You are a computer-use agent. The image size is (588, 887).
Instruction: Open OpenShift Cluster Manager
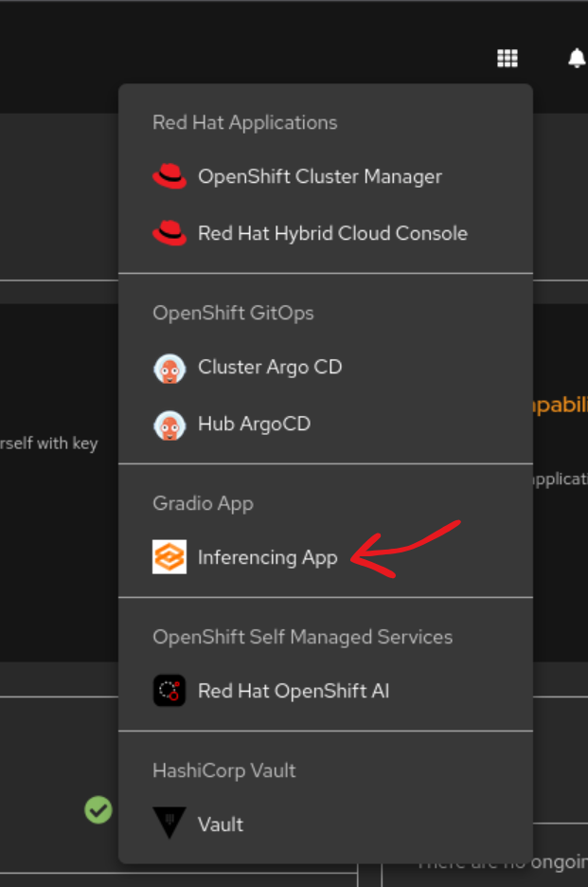coord(319,176)
